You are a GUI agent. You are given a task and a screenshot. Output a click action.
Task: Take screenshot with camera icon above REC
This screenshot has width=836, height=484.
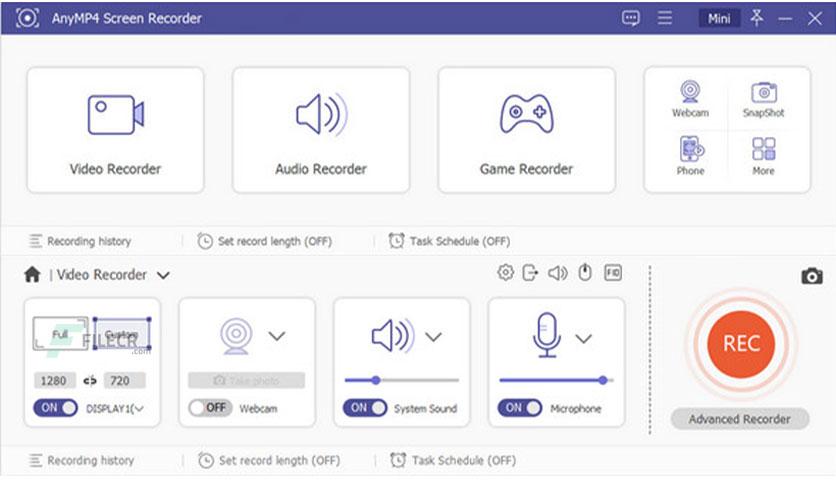(811, 276)
